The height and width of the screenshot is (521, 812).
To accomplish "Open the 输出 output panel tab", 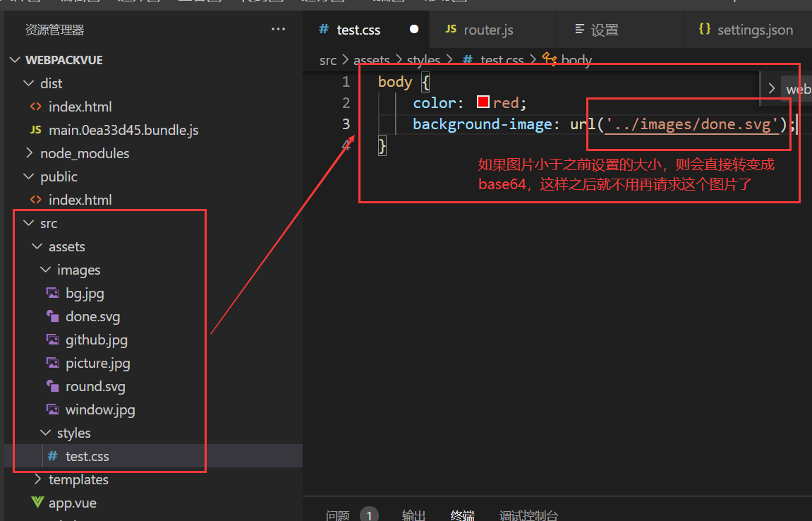I will [414, 515].
